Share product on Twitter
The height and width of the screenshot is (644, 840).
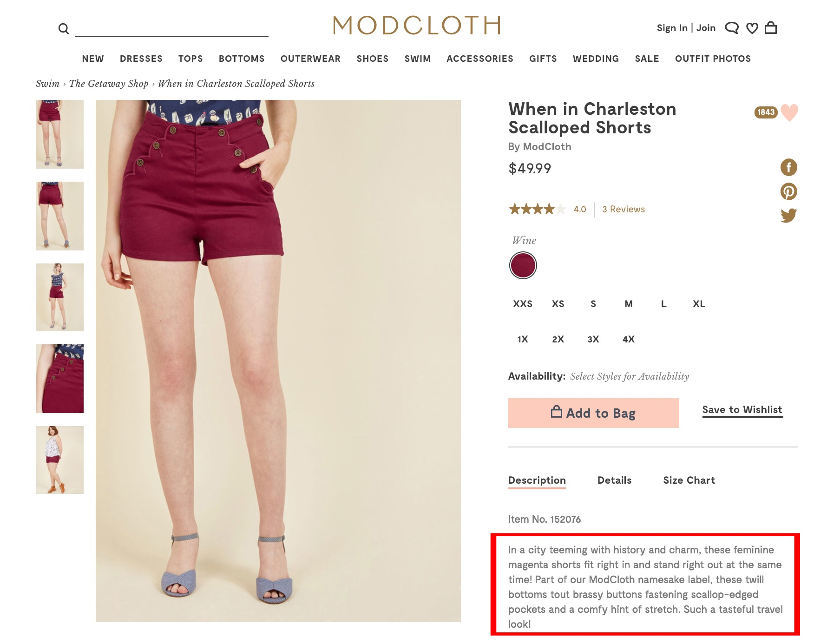pos(788,216)
